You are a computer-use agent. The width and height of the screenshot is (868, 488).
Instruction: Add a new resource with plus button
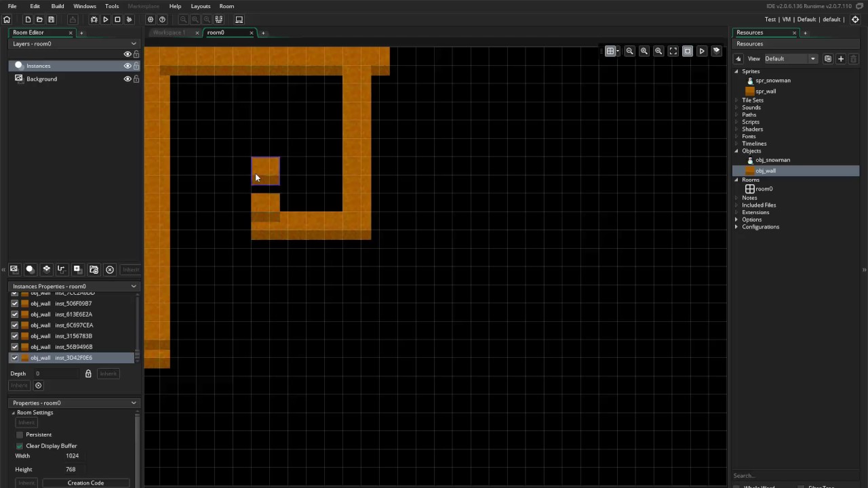841,59
